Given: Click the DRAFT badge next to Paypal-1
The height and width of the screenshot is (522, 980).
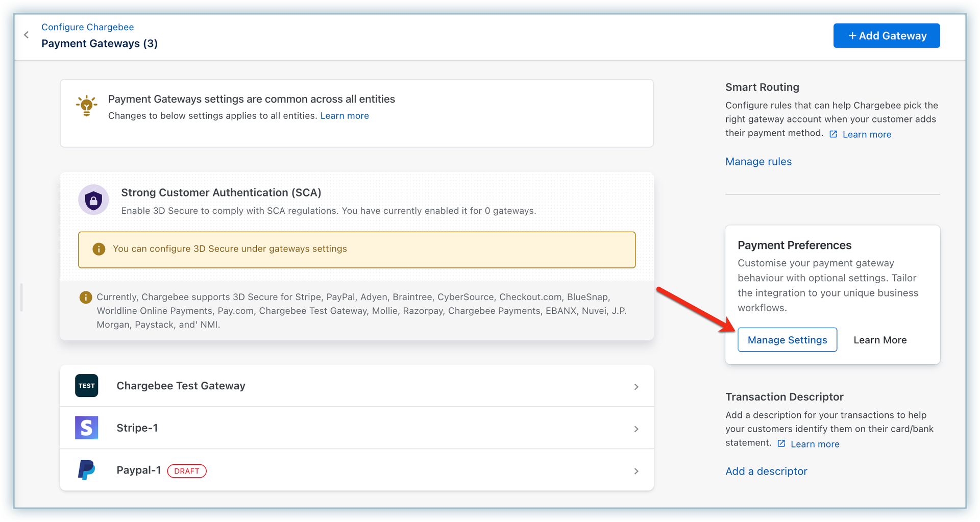Looking at the screenshot, I should [x=187, y=471].
